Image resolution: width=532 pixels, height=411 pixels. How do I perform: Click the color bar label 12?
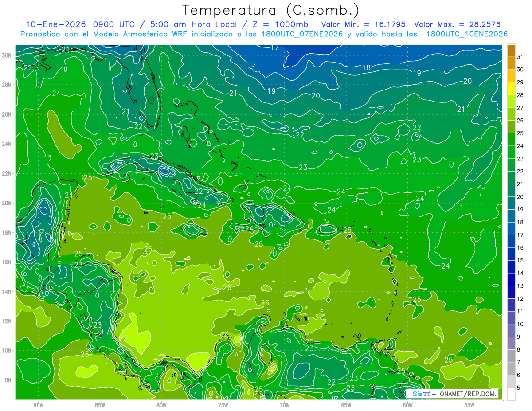click(520, 299)
